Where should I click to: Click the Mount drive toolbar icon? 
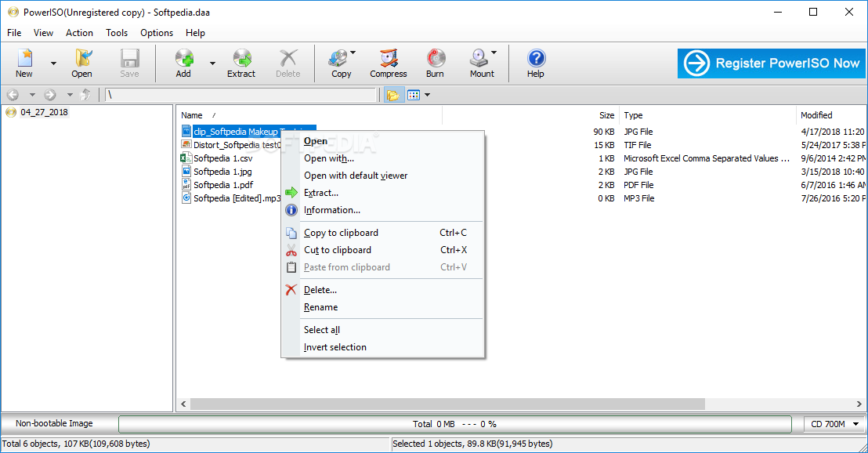point(479,58)
